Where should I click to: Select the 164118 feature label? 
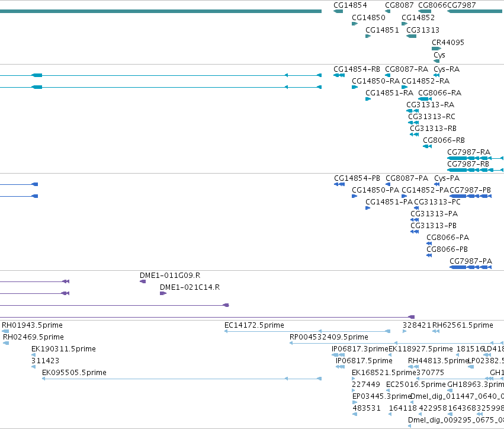pyautogui.click(x=403, y=408)
